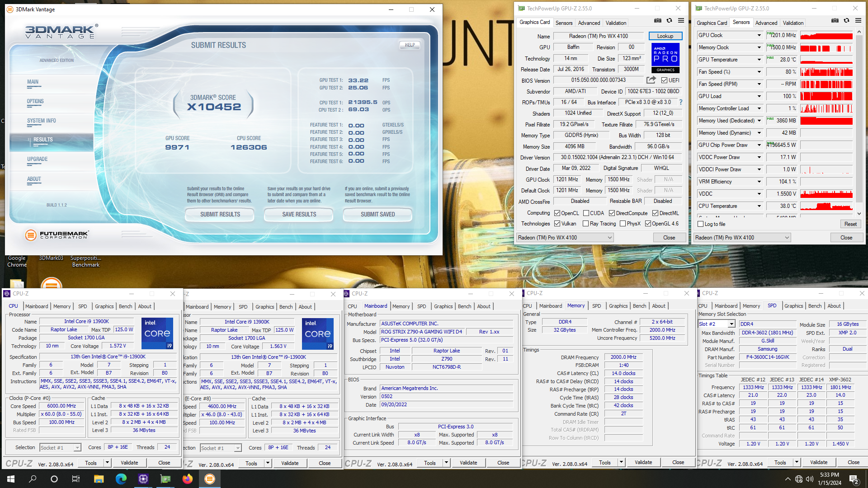This screenshot has height=488, width=868.
Task: Open GPU selector dropdown in GPU-Z Graphics Card window
Action: (565, 238)
